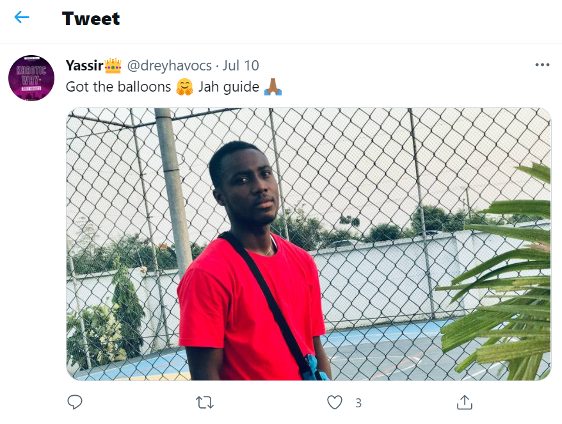Retweet using the arrows icon

205,402
